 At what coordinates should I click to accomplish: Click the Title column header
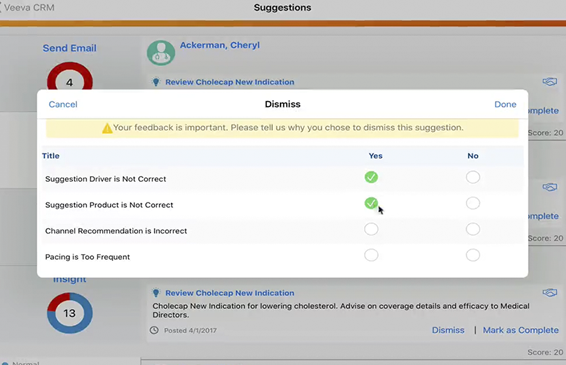[x=51, y=156]
